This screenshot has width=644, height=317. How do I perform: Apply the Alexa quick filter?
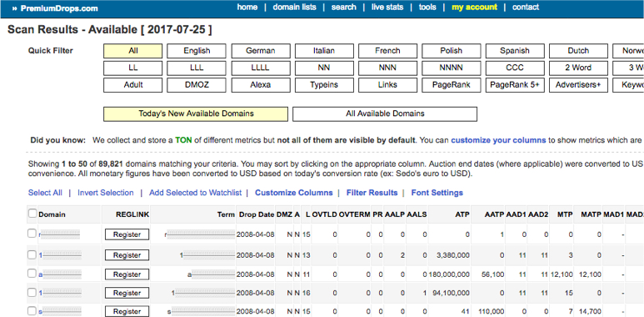point(261,85)
